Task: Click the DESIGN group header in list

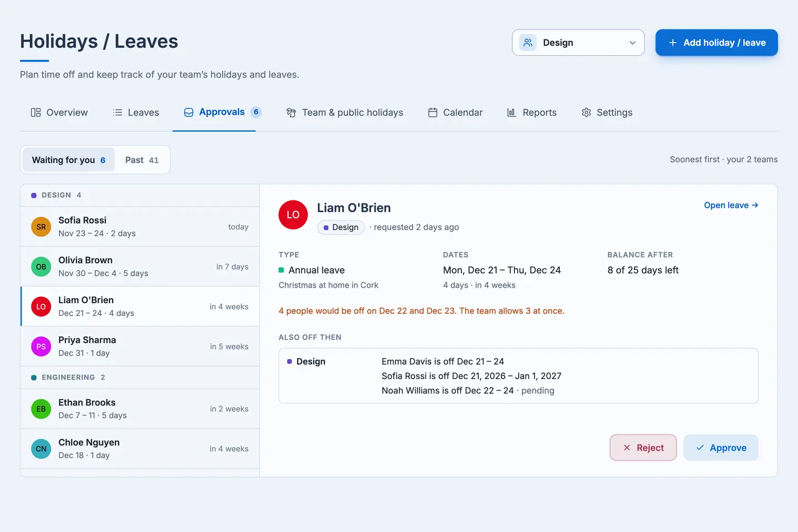Action: click(140, 195)
